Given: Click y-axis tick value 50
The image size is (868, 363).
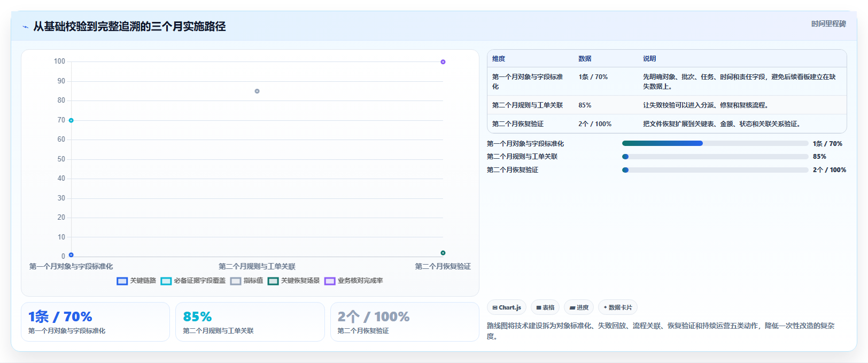Looking at the screenshot, I should [x=61, y=159].
